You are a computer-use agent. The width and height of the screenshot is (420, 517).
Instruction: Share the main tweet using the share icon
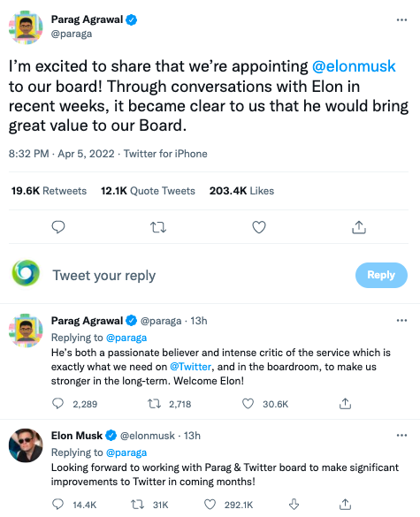tap(359, 227)
